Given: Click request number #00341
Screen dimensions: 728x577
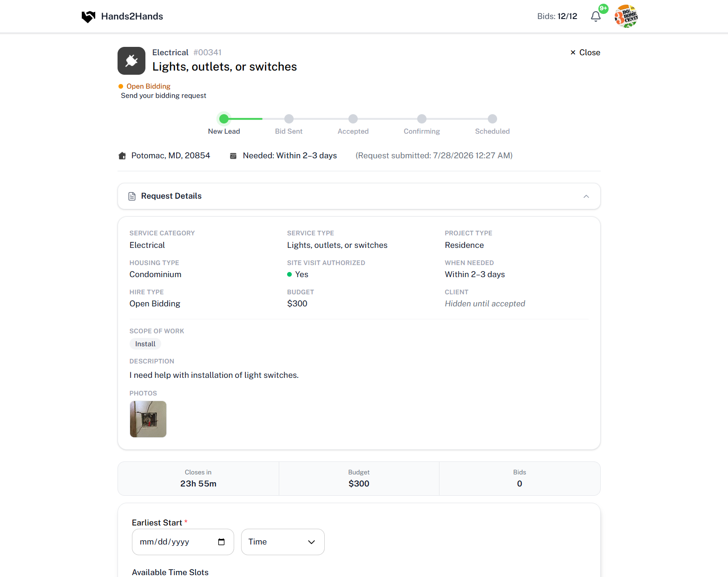Looking at the screenshot, I should (x=207, y=52).
